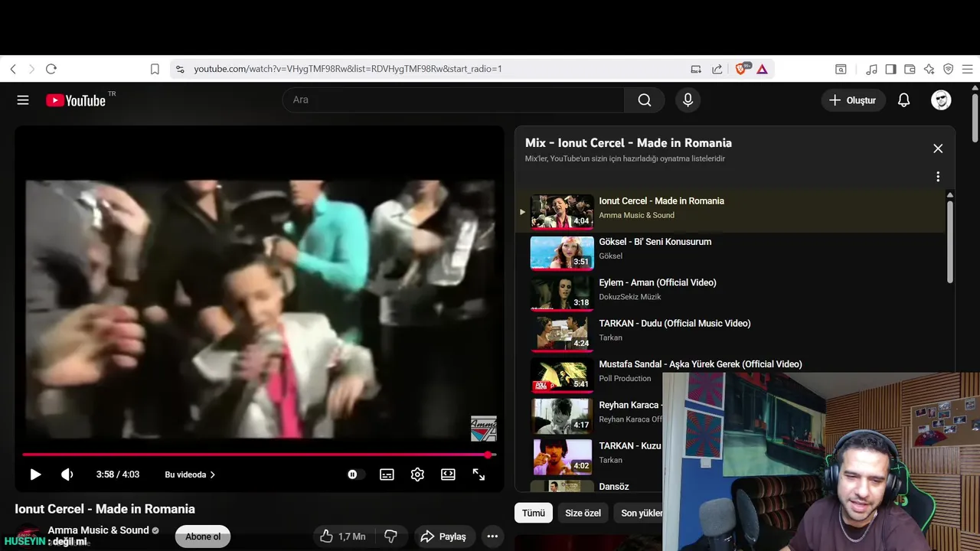Click the Göksel video thumbnail
980x551 pixels.
pos(562,253)
